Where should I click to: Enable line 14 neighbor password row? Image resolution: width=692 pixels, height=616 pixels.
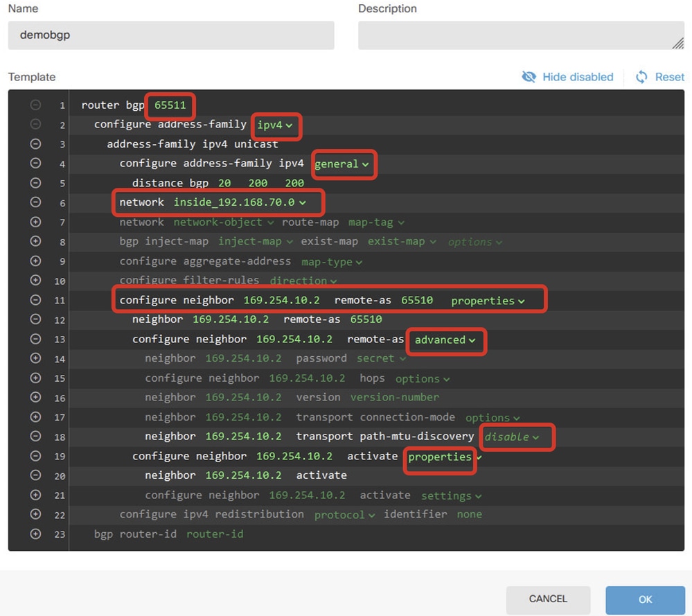coord(35,358)
